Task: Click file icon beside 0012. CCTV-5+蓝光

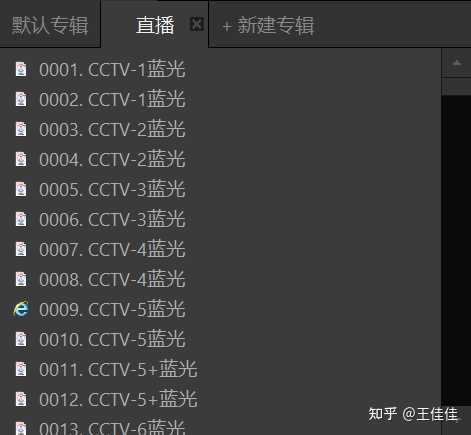Action: tap(21, 399)
